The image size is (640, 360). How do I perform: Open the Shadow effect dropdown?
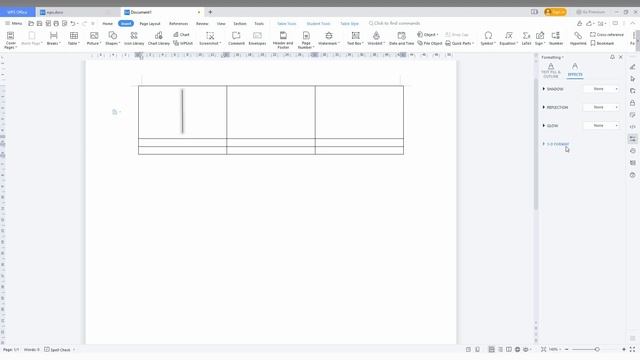(x=601, y=89)
